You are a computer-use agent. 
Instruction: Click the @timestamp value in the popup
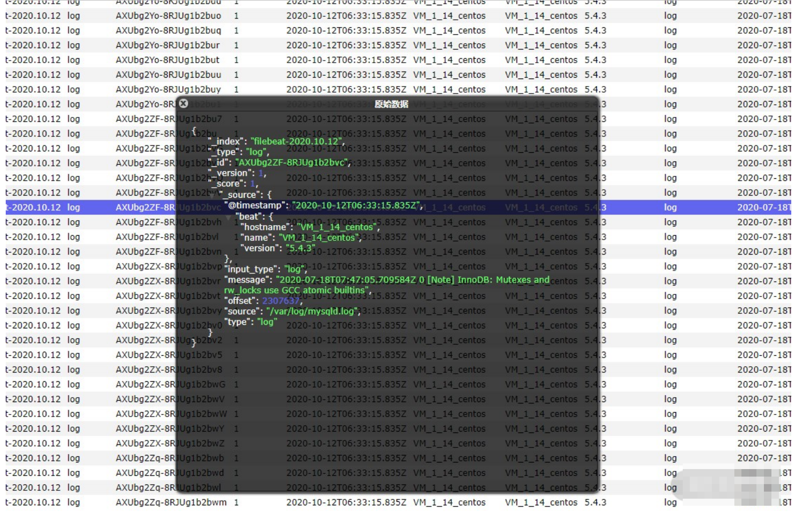click(356, 205)
